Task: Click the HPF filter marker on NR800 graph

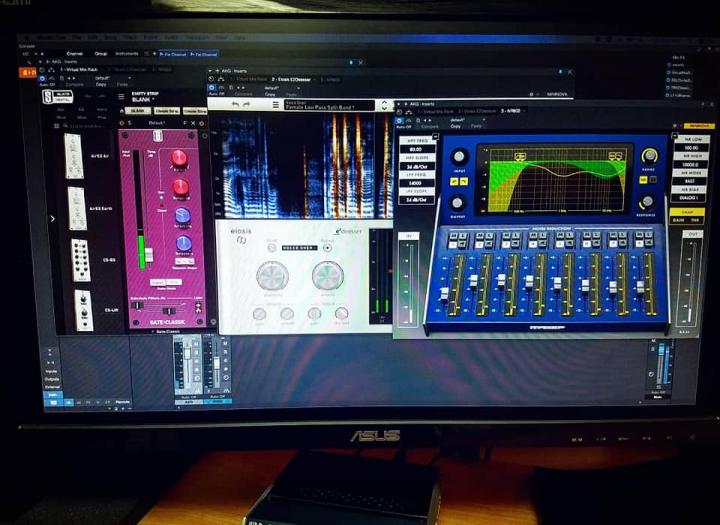Action: click(519, 157)
